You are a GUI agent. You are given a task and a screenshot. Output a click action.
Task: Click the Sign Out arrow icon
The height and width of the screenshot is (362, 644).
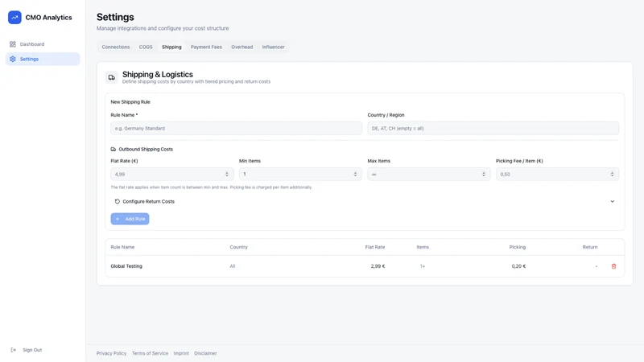coord(13,350)
